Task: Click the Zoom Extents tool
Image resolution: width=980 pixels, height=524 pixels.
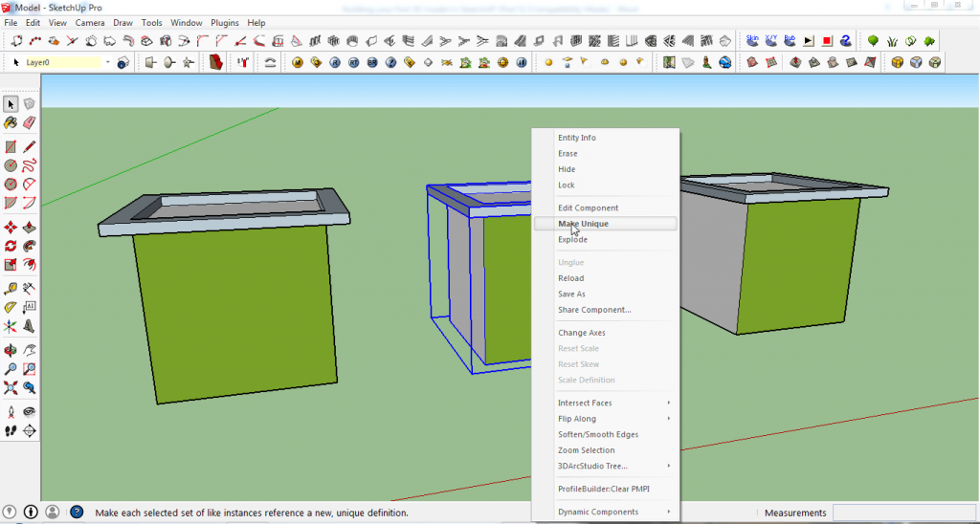Action: tap(11, 388)
